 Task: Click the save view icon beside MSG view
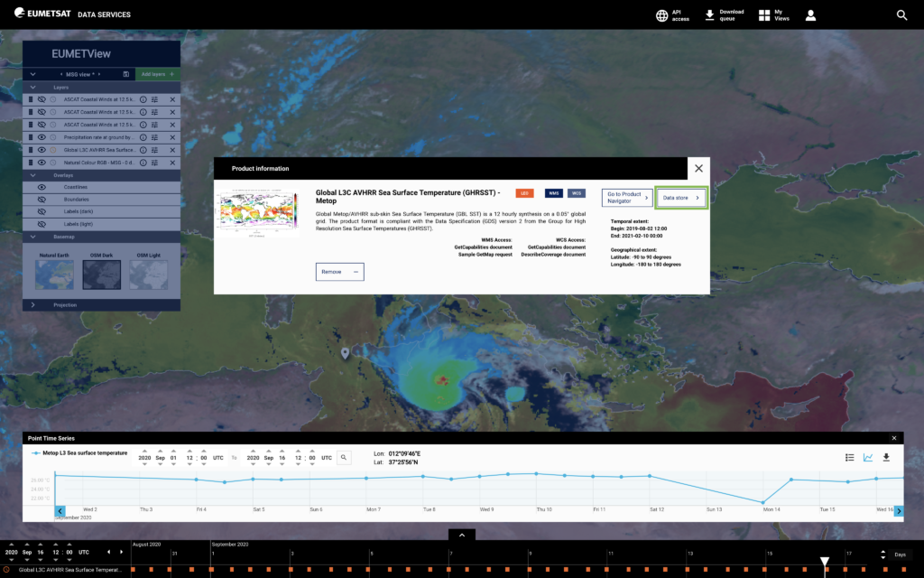coord(125,74)
